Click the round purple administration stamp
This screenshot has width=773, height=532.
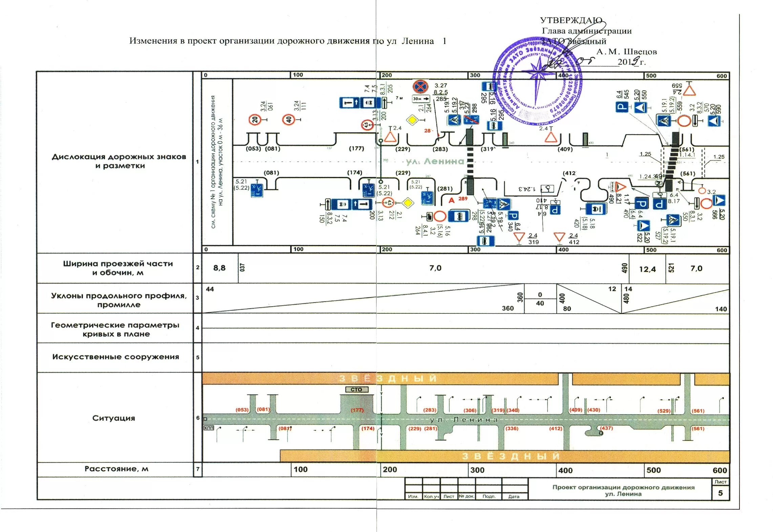537,81
